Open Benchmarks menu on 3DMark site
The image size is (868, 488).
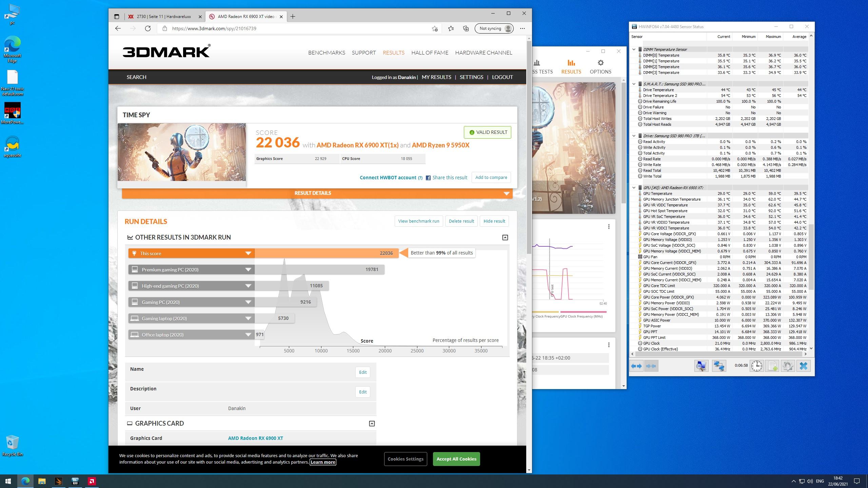point(327,53)
